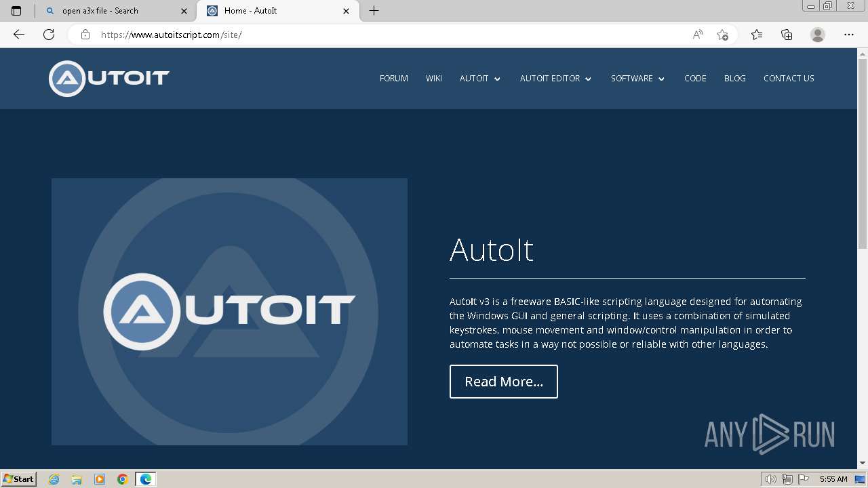Image resolution: width=868 pixels, height=488 pixels.
Task: Select the Home - AutoIt tab
Action: (x=277, y=11)
